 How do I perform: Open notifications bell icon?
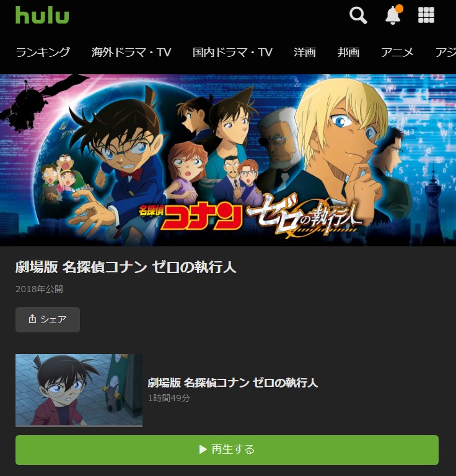393,15
